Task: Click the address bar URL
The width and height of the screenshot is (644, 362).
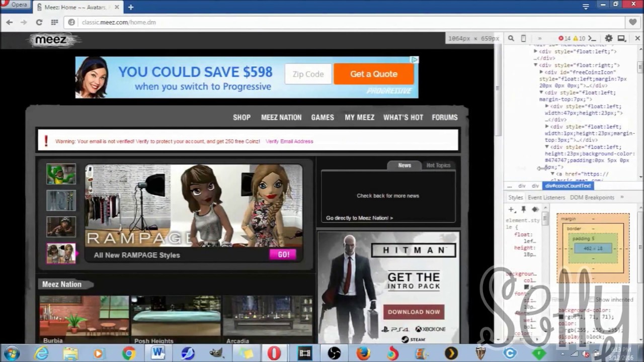Action: (119, 22)
